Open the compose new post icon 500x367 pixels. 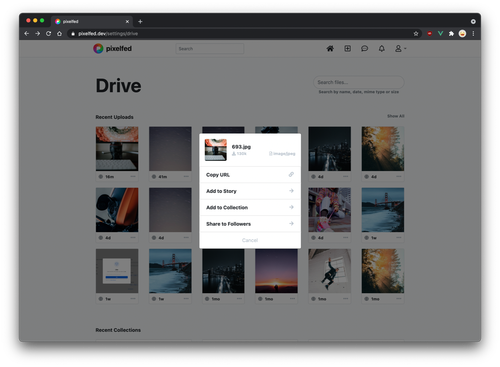pyautogui.click(x=347, y=49)
